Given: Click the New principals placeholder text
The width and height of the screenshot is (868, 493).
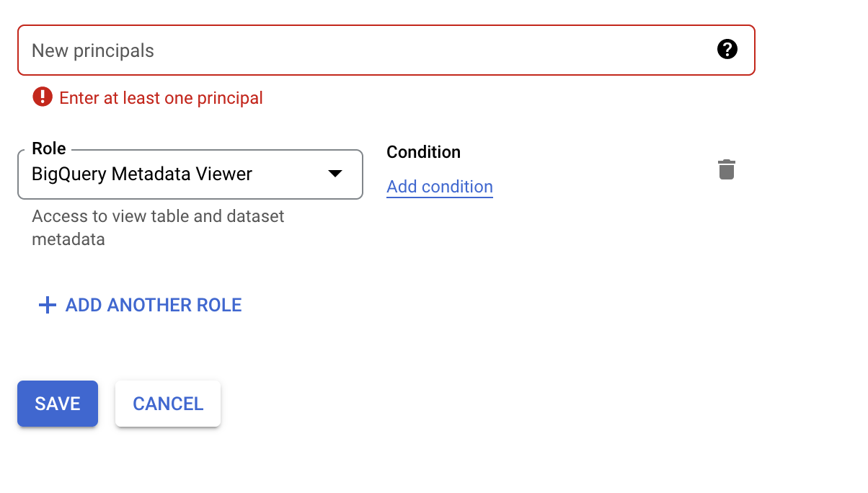Looking at the screenshot, I should pyautogui.click(x=93, y=51).
